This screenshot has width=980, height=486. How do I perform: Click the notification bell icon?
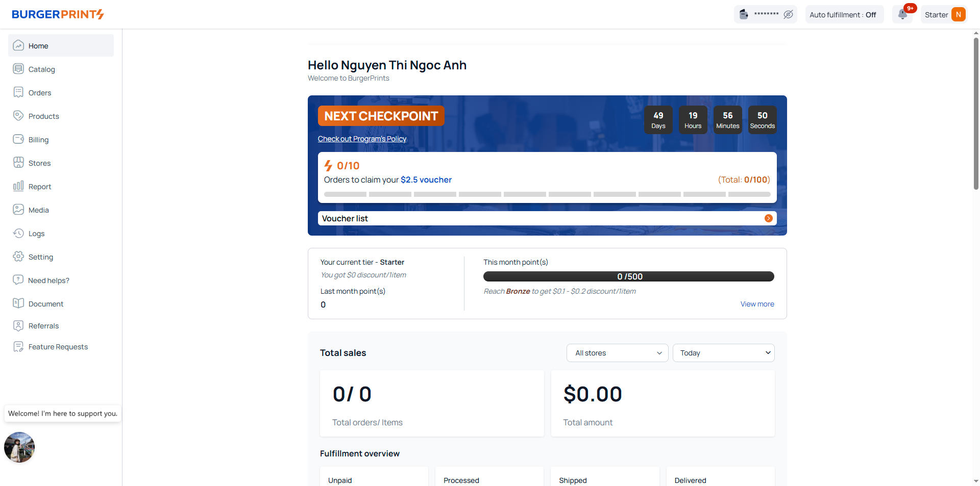pos(902,14)
